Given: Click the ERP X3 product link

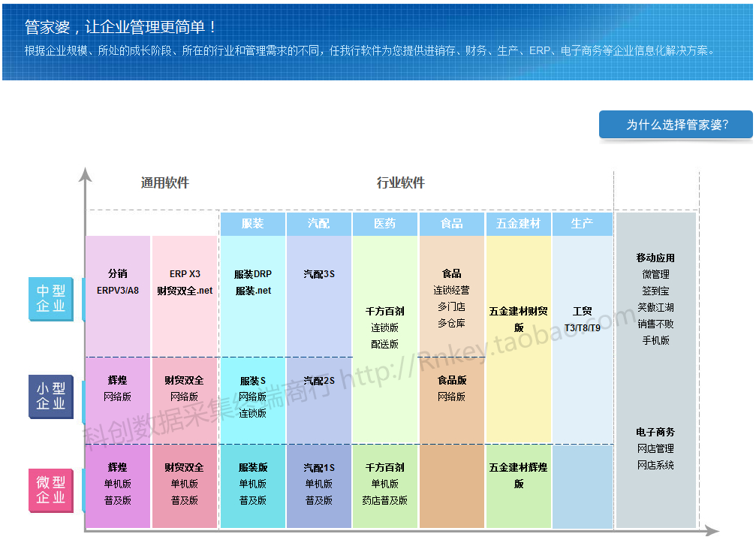Looking at the screenshot, I should 185,274.
